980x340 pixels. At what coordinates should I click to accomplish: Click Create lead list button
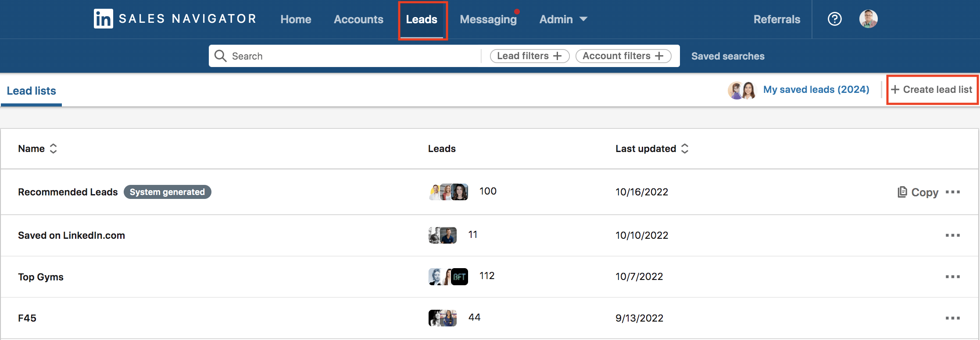(x=932, y=89)
